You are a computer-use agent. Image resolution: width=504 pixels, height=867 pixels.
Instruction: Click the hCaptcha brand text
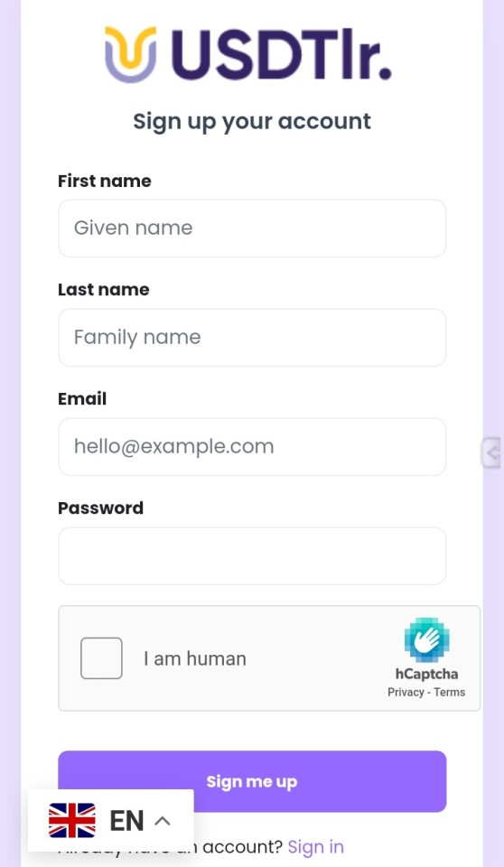click(426, 674)
